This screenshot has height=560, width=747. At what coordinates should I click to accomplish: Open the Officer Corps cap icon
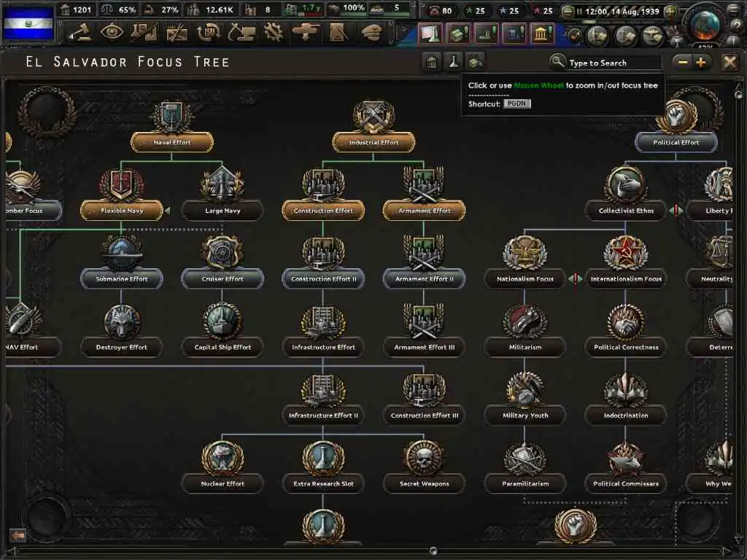coord(371,33)
